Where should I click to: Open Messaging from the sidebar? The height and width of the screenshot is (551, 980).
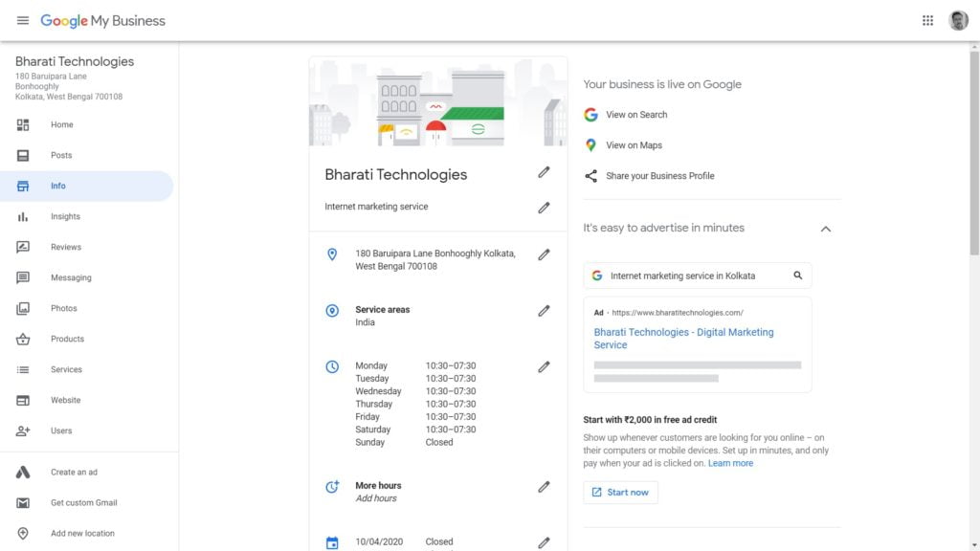(x=71, y=278)
